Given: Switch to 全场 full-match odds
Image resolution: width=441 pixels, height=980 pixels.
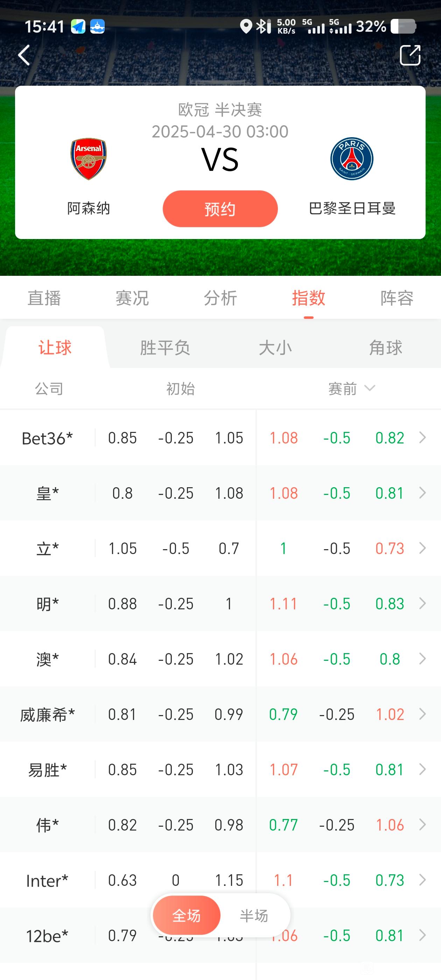Looking at the screenshot, I should point(187,915).
